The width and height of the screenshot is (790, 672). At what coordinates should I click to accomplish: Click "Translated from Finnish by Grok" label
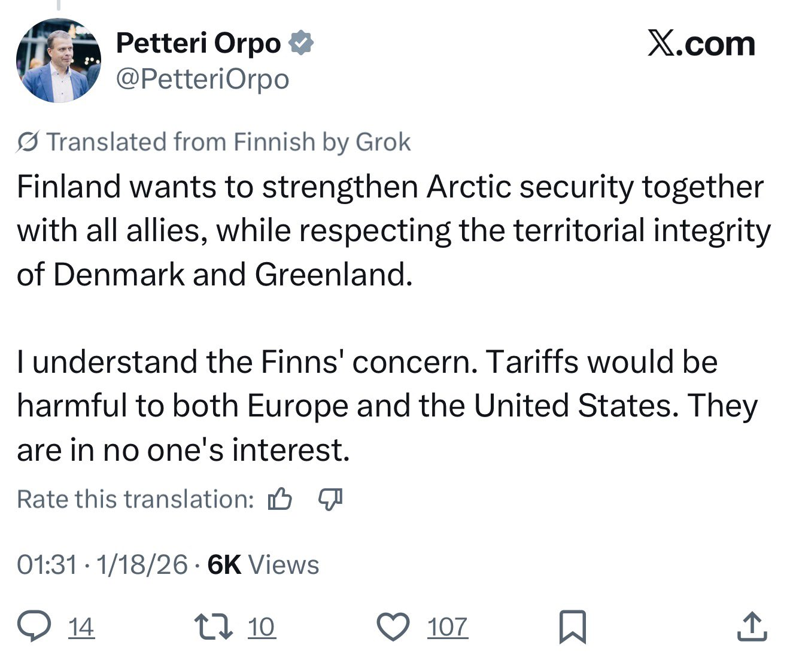[x=229, y=142]
